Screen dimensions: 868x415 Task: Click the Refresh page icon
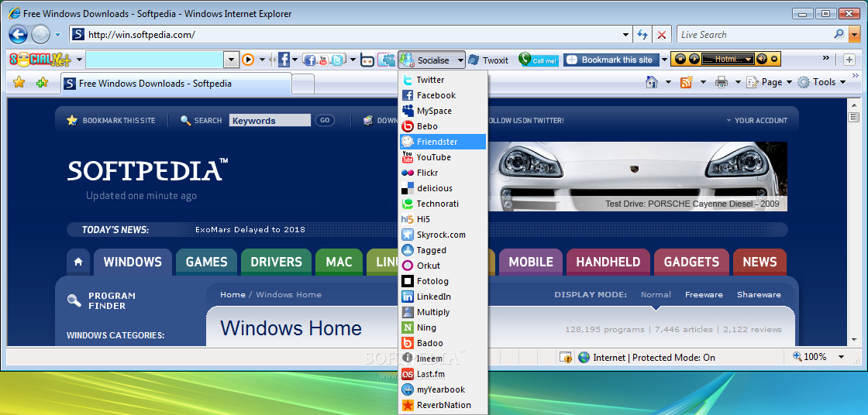[642, 34]
